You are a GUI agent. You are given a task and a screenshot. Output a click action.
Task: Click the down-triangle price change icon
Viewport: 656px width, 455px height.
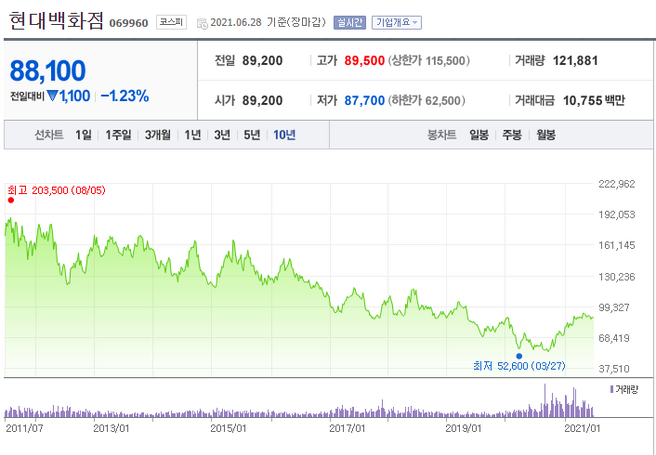pyautogui.click(x=53, y=96)
